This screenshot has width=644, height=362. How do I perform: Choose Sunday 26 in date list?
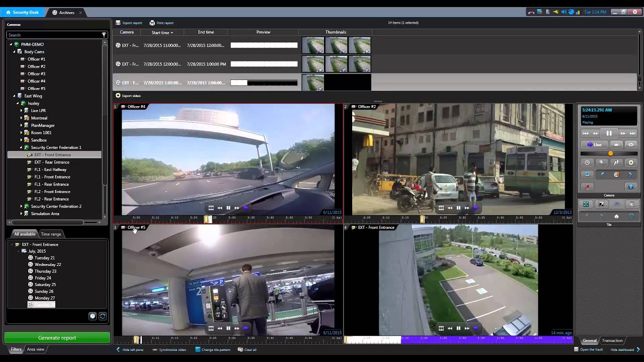(x=44, y=291)
